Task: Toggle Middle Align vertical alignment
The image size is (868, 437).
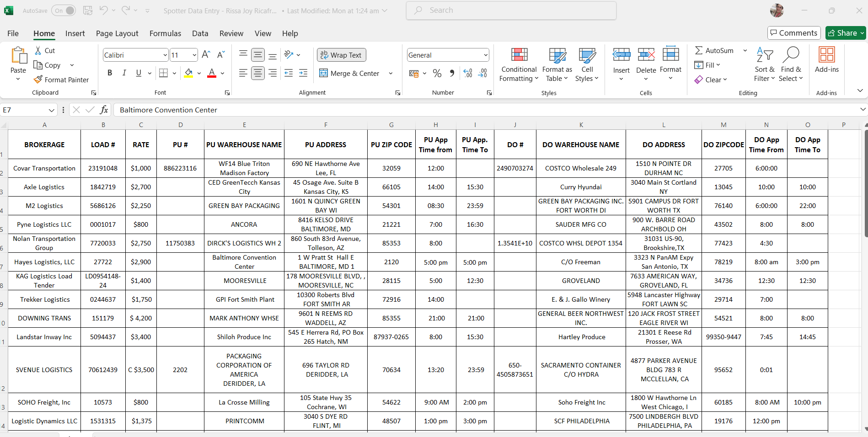Action: (x=258, y=55)
